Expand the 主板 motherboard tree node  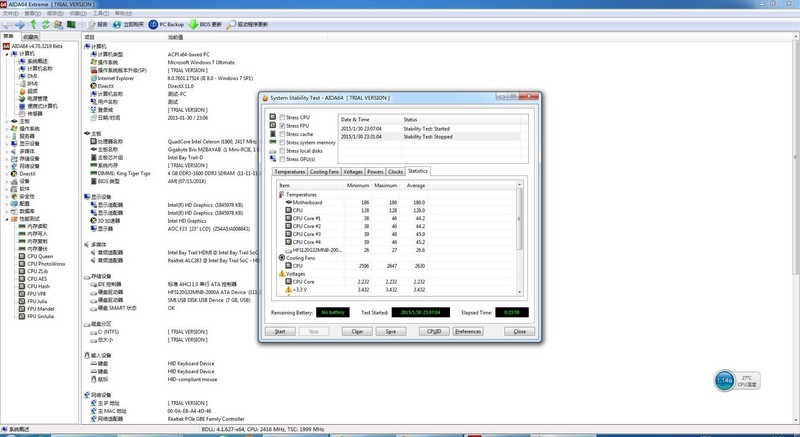pyautogui.click(x=7, y=121)
